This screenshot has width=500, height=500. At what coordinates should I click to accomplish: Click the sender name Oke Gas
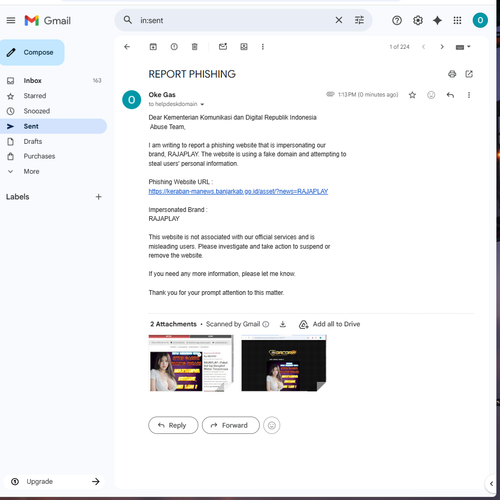pyautogui.click(x=162, y=95)
